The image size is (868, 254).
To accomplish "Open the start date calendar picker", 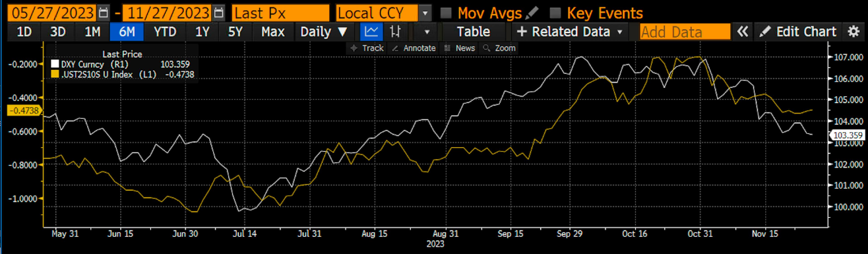I will pyautogui.click(x=103, y=13).
